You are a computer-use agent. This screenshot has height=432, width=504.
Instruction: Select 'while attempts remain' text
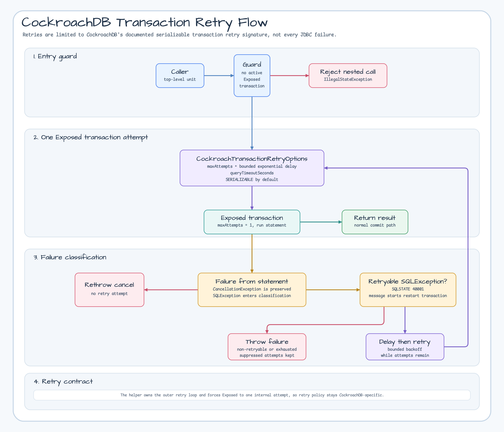pyautogui.click(x=405, y=355)
